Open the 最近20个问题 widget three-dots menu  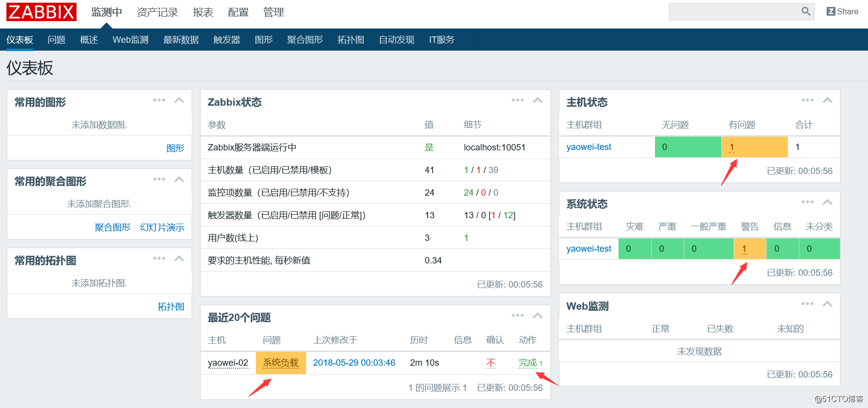click(x=518, y=315)
